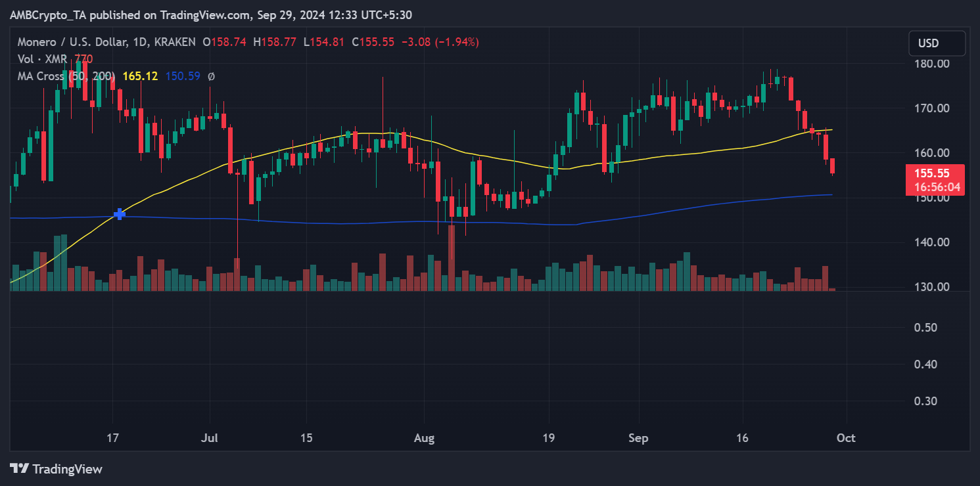
Task: Click the 15 date axis label
Action: tap(306, 438)
